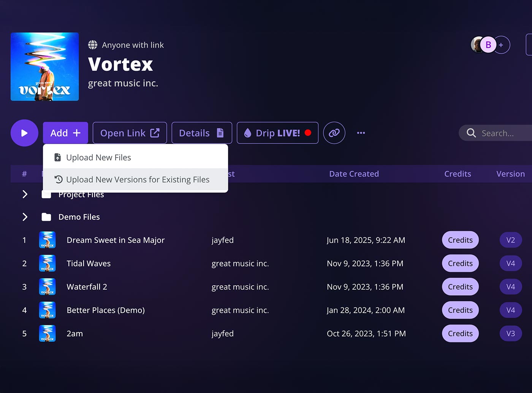This screenshot has height=393, width=532.
Task: Click droplet icon on Drip LIVE! button
Action: pos(248,133)
